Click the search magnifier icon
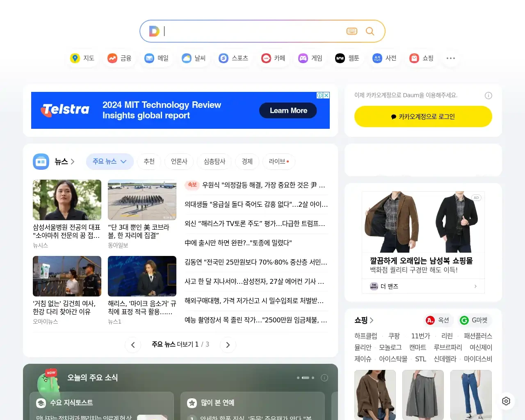Screen dimensions: 525x420 coord(370,31)
